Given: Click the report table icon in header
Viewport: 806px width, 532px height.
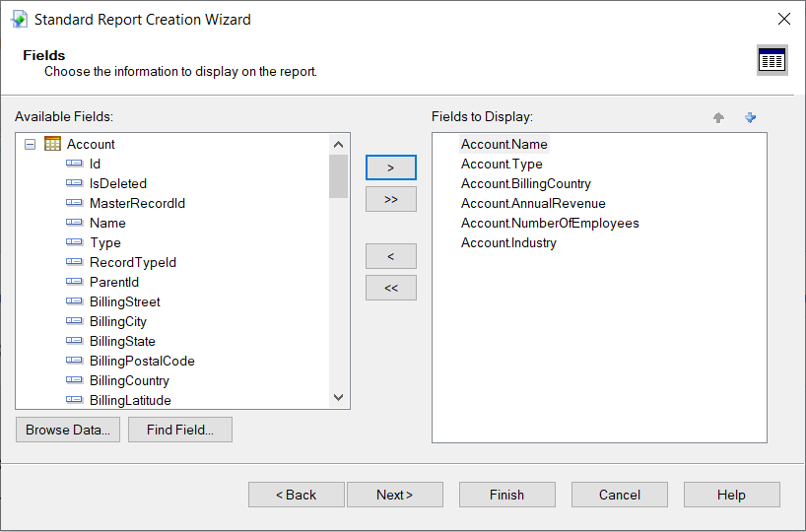Looking at the screenshot, I should [x=772, y=60].
